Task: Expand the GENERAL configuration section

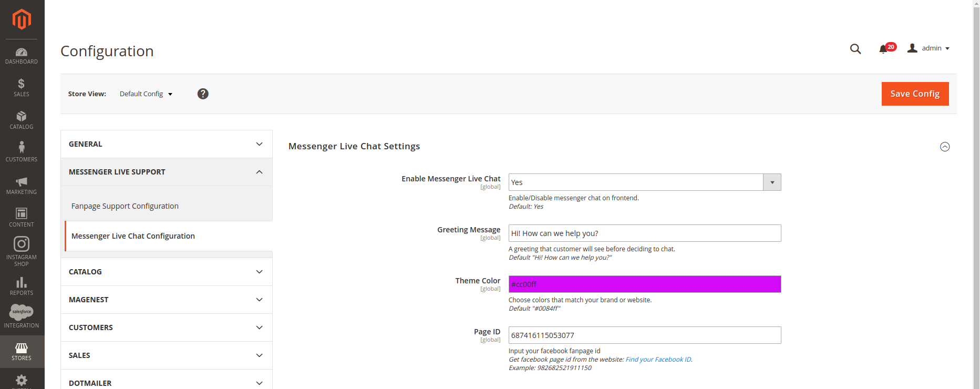Action: coord(166,144)
